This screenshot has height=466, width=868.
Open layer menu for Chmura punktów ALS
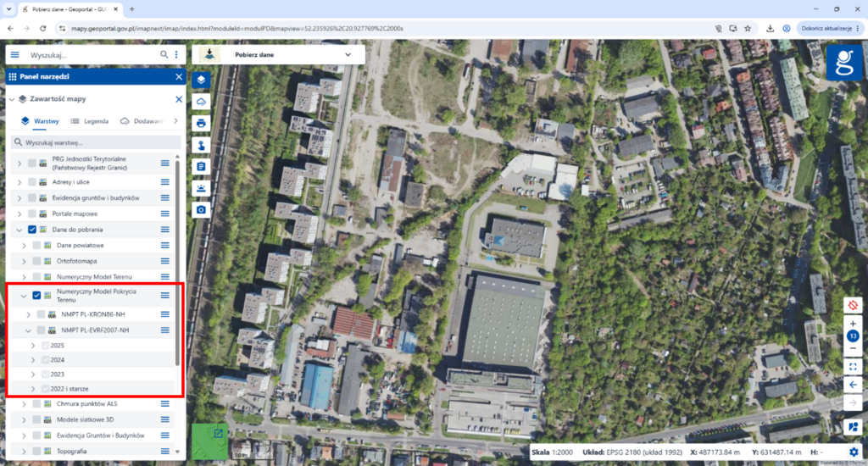(x=165, y=404)
